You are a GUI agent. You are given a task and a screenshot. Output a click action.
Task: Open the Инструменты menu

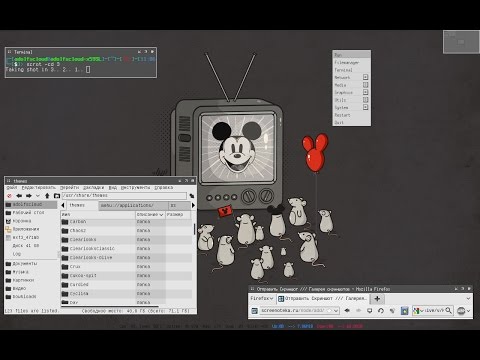[x=135, y=188]
